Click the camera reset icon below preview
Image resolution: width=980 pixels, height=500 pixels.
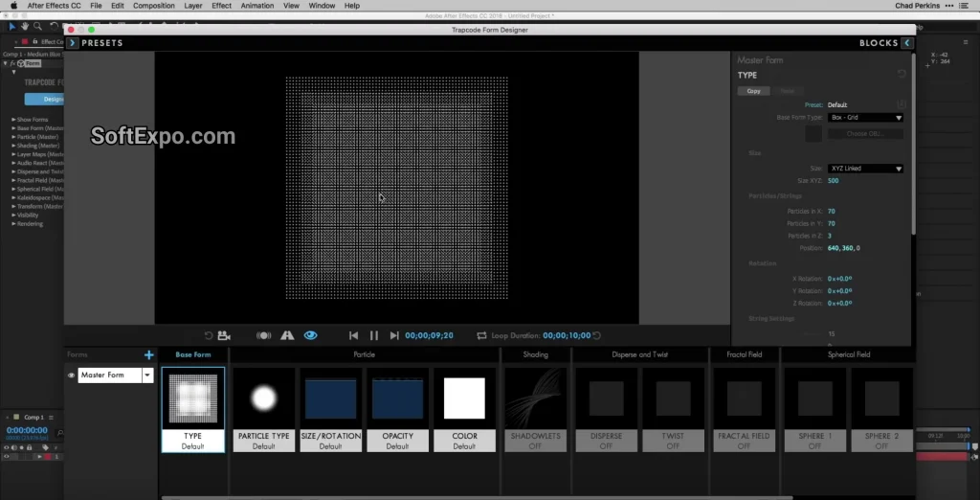click(209, 335)
